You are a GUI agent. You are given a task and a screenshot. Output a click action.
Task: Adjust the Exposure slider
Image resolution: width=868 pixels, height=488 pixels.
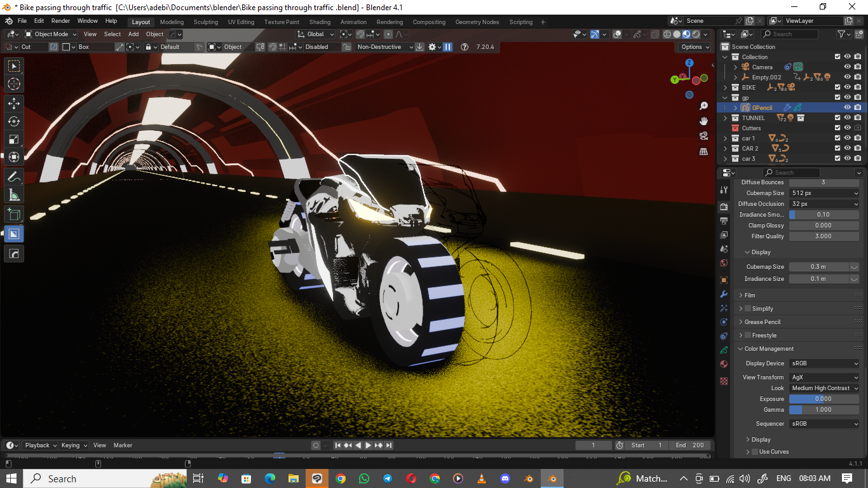point(824,399)
